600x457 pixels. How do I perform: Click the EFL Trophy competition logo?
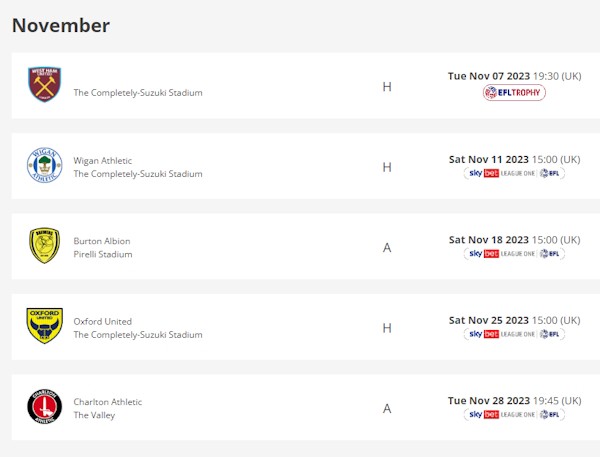[x=514, y=93]
